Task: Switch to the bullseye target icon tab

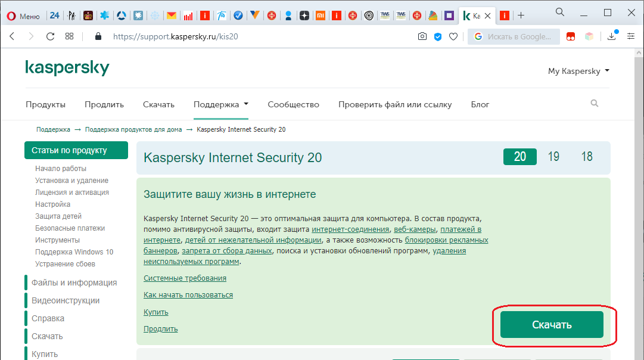Action: [x=369, y=15]
